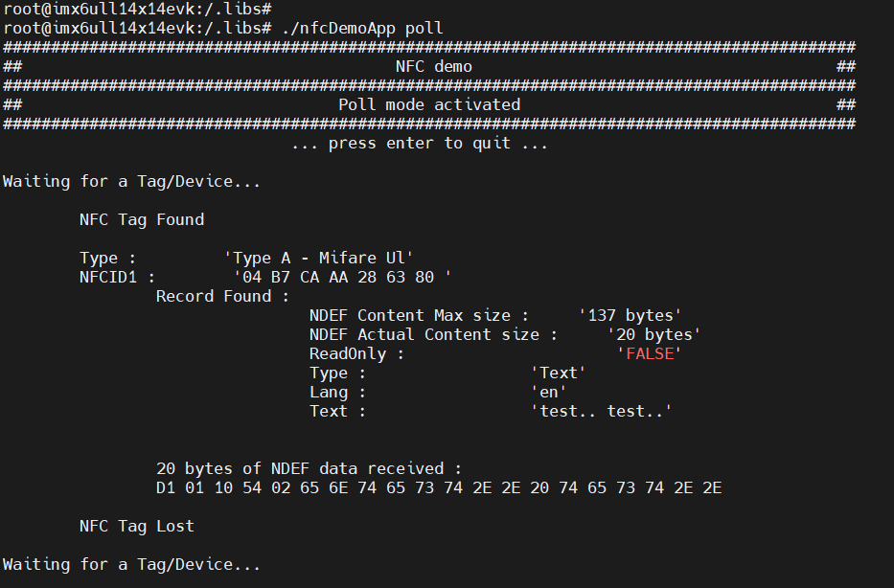Click the 'ReadOnly :' label
The height and width of the screenshot is (588, 894).
pyautogui.click(x=356, y=353)
